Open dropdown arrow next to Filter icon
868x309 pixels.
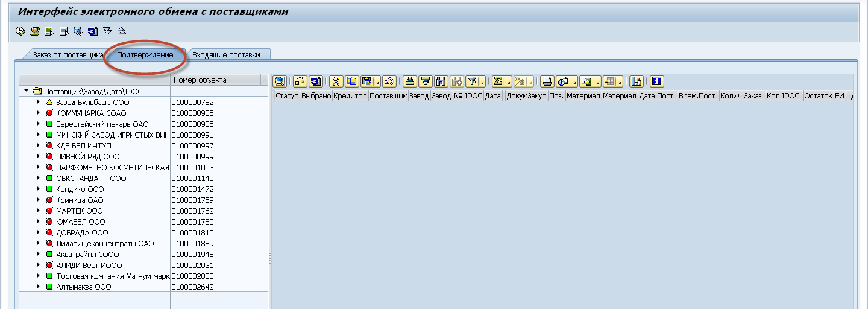[482, 81]
